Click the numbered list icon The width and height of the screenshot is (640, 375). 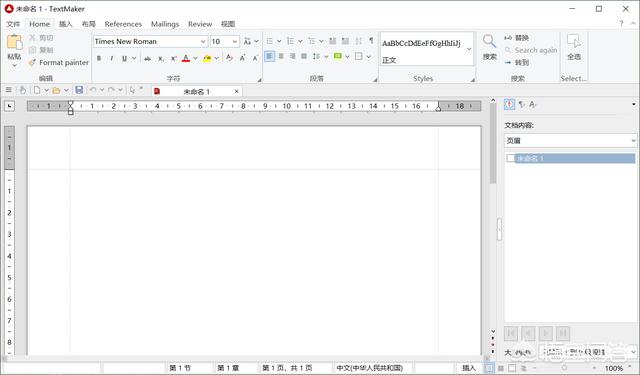[x=290, y=41]
